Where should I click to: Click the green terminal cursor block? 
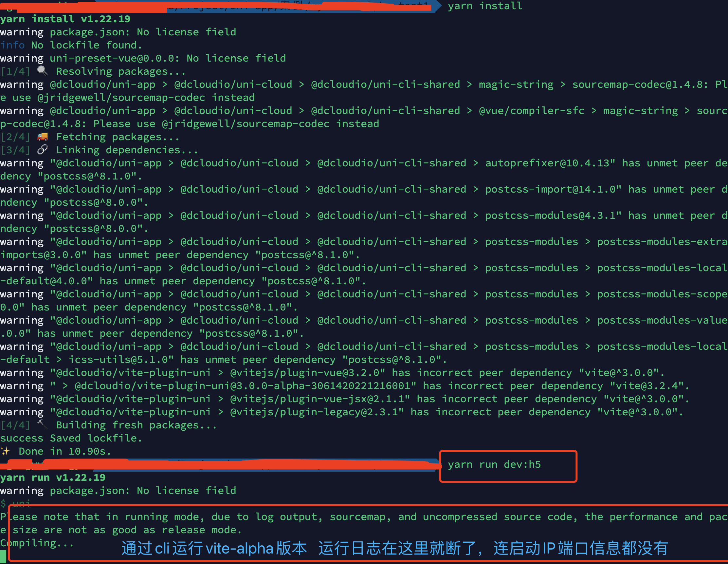point(3,557)
